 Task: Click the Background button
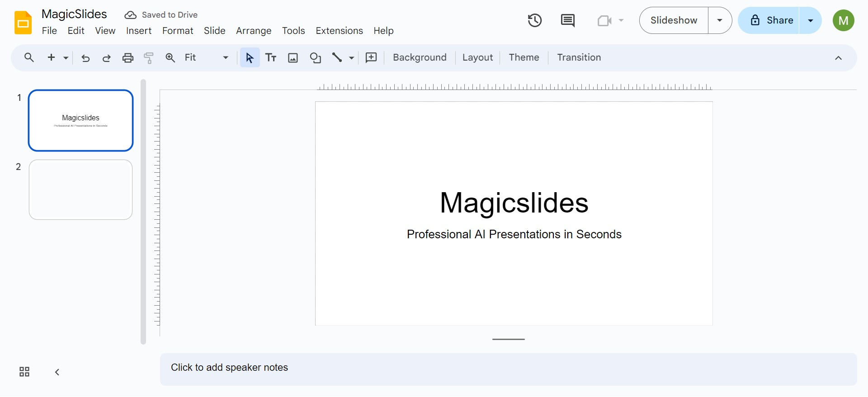pyautogui.click(x=419, y=57)
